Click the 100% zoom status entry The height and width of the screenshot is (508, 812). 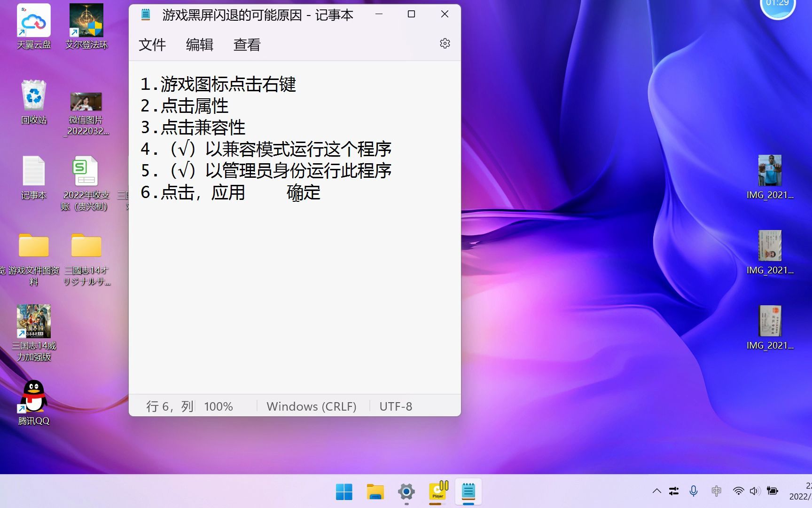[219, 406]
